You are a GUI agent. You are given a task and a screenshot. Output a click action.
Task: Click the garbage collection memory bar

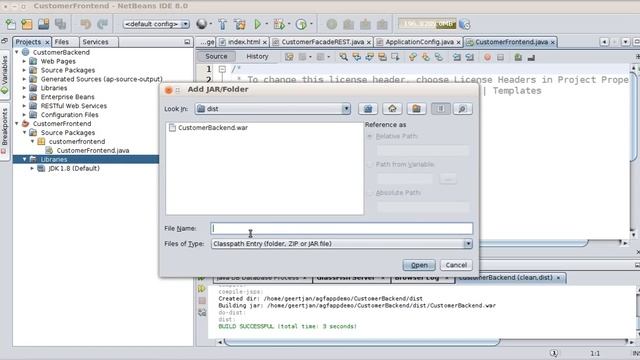[427, 24]
